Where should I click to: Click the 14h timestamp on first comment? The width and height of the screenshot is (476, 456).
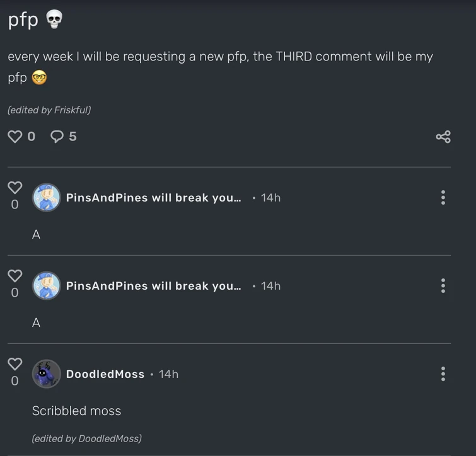pos(270,198)
